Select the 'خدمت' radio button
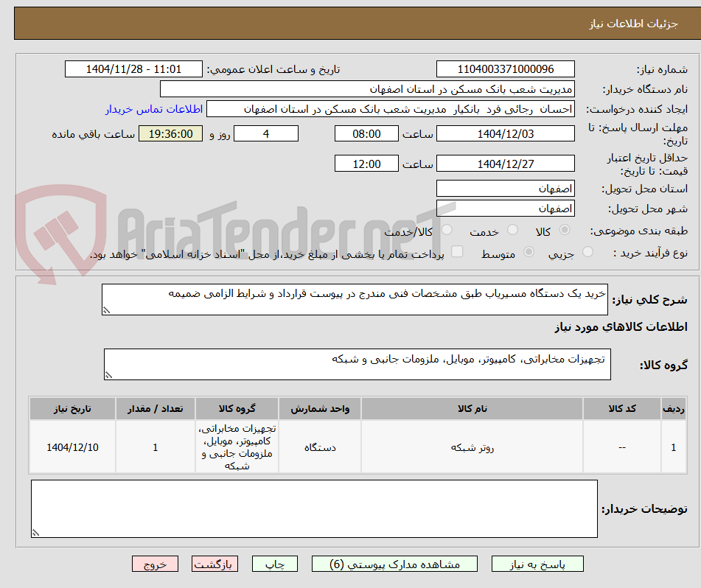 [x=512, y=230]
